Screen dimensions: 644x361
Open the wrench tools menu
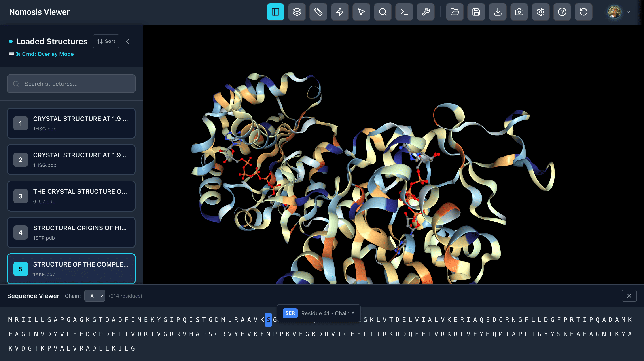pyautogui.click(x=426, y=12)
